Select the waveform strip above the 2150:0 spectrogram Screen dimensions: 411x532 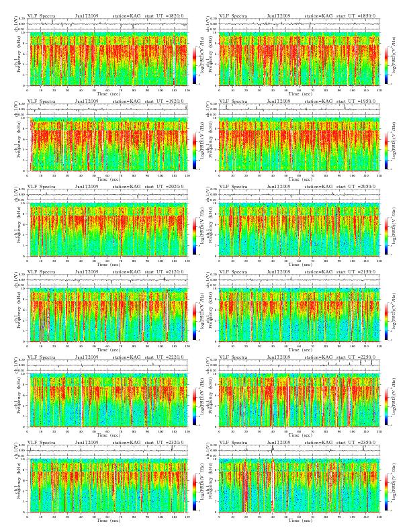pos(299,280)
